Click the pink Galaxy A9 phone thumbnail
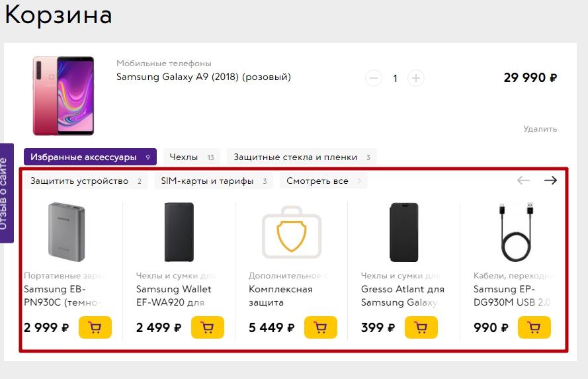This screenshot has width=588, height=379. 63,95
